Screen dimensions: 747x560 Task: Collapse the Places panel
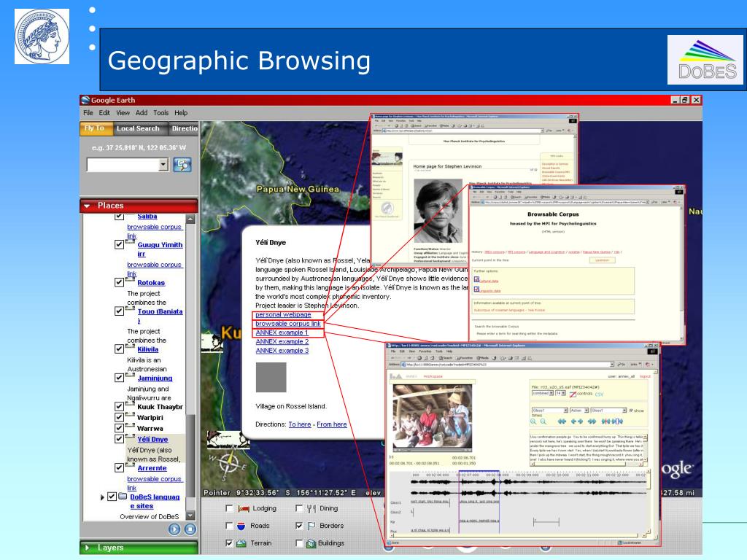click(x=87, y=206)
